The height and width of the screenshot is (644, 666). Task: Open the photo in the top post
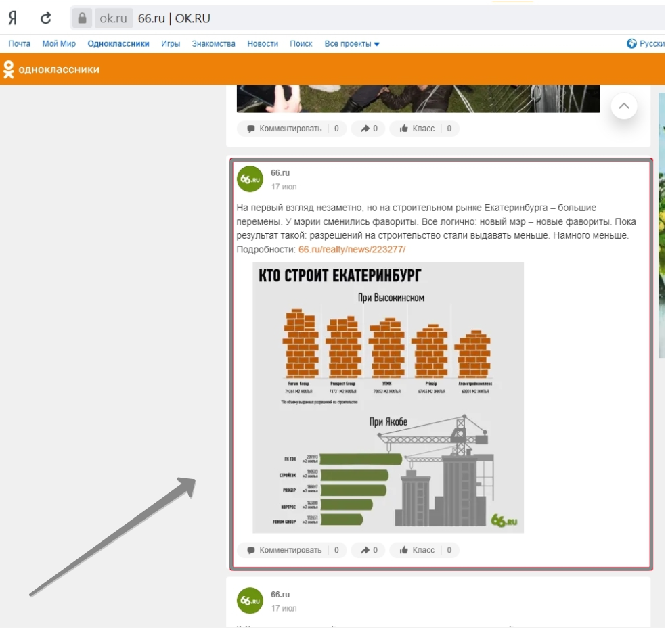418,99
